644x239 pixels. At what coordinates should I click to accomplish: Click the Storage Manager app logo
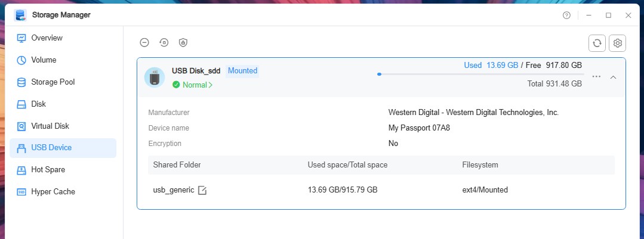click(x=20, y=15)
